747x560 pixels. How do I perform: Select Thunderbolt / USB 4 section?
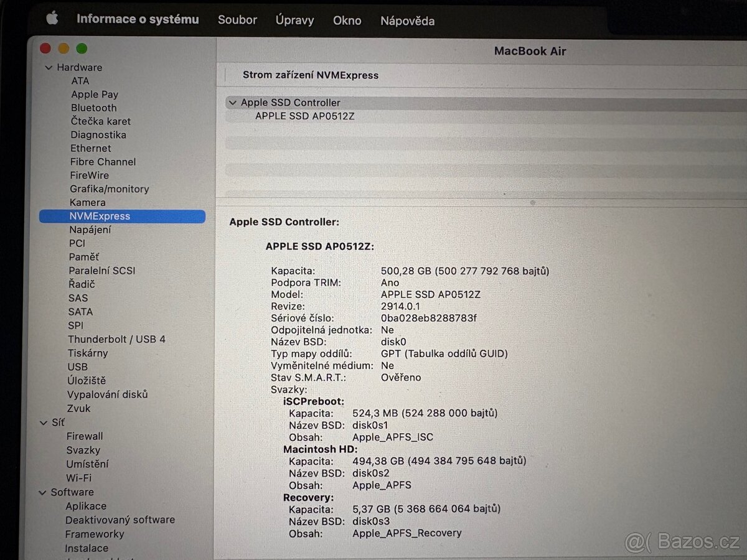pyautogui.click(x=116, y=339)
